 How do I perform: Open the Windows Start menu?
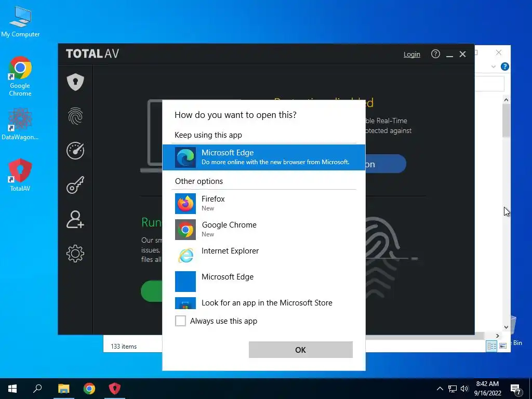(x=12, y=389)
